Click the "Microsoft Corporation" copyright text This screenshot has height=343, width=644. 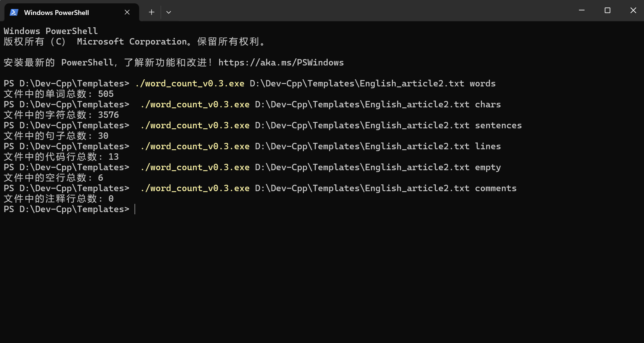pos(132,42)
